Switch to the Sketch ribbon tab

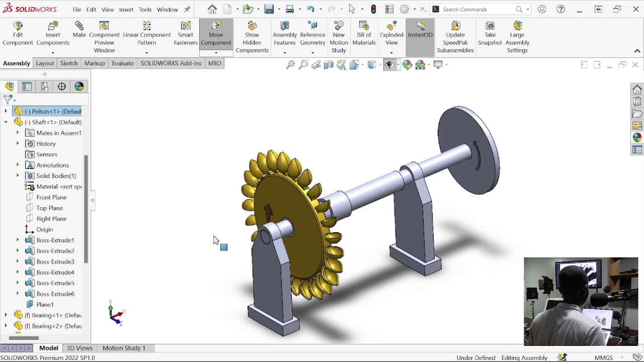(69, 63)
